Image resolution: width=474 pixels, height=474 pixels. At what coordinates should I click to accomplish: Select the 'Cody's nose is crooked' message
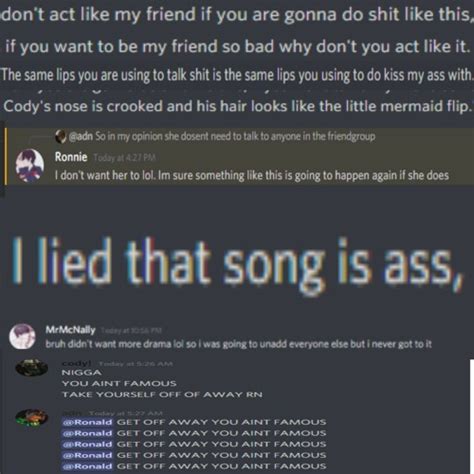[237, 106]
